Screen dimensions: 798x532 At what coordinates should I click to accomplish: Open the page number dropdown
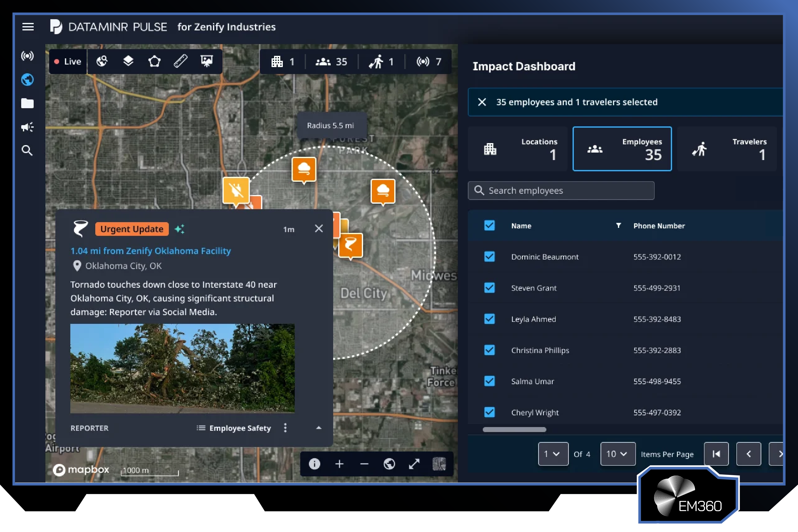[553, 454]
